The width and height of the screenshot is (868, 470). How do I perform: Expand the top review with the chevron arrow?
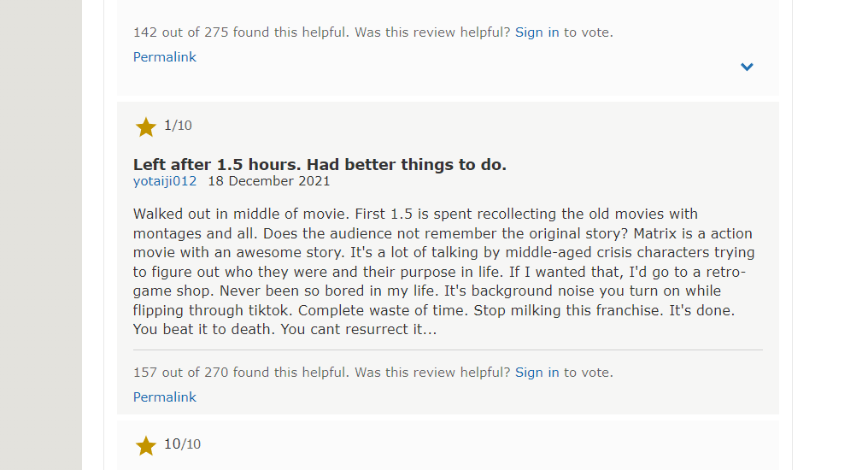pyautogui.click(x=747, y=67)
